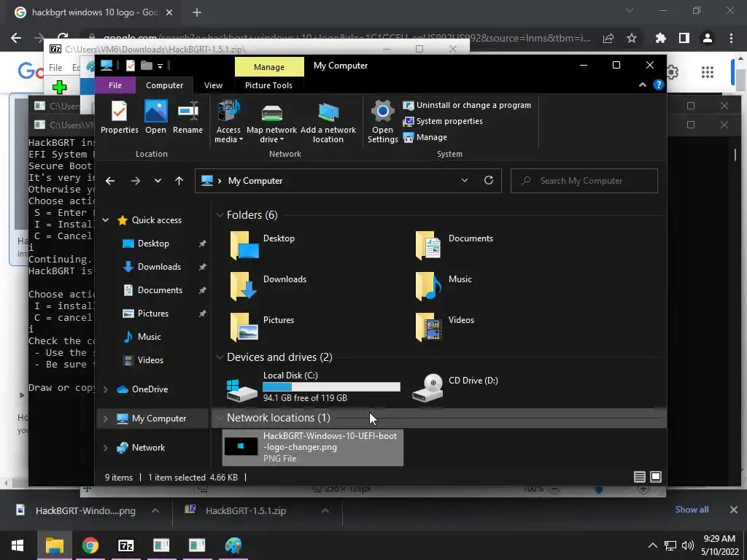Viewport: 747px width, 560px height.
Task: Open the Windows Start menu
Action: pos(18,545)
